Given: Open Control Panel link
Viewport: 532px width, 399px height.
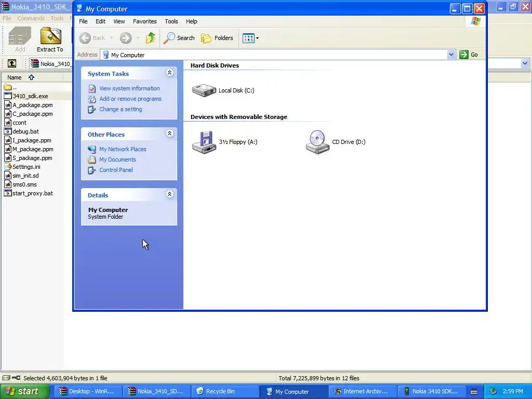Looking at the screenshot, I should tap(116, 170).
